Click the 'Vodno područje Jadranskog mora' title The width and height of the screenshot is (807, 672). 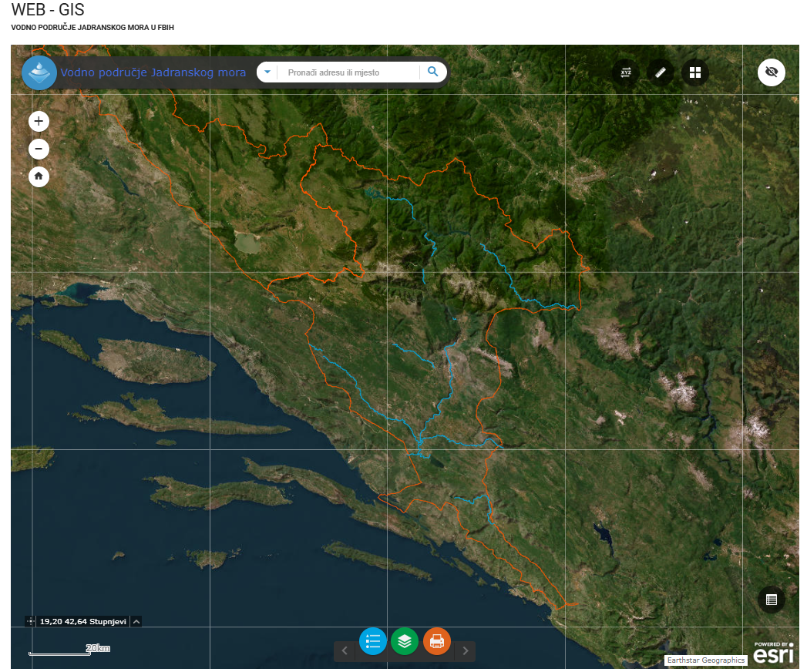point(153,72)
